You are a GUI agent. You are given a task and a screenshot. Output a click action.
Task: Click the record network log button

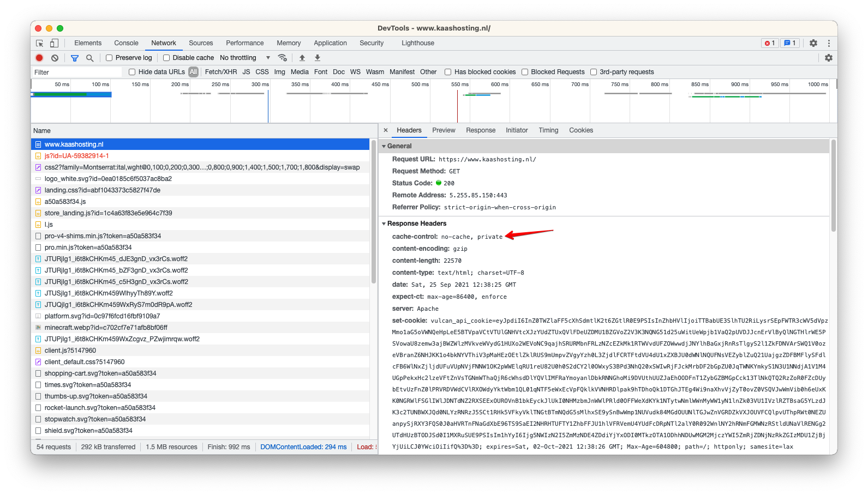tap(39, 58)
